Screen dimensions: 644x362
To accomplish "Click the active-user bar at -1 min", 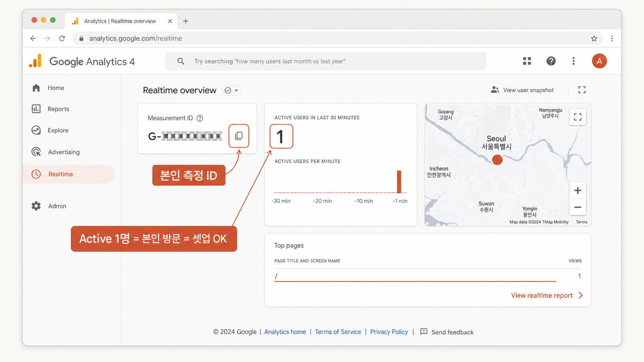I will (x=399, y=182).
